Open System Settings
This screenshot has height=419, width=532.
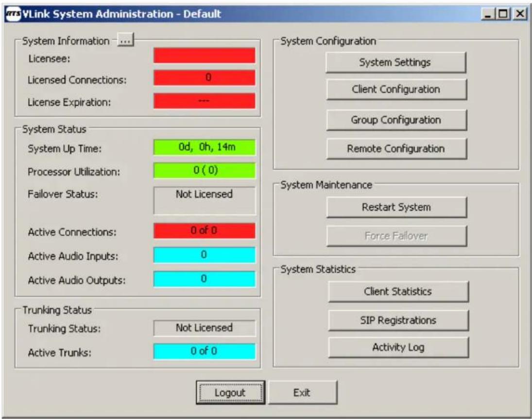[x=395, y=63]
